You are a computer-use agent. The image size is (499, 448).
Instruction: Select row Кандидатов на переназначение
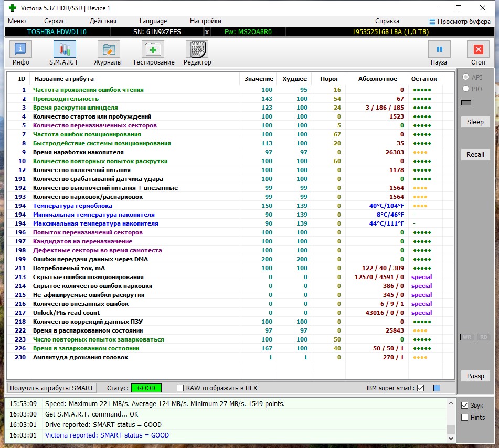[x=230, y=241]
